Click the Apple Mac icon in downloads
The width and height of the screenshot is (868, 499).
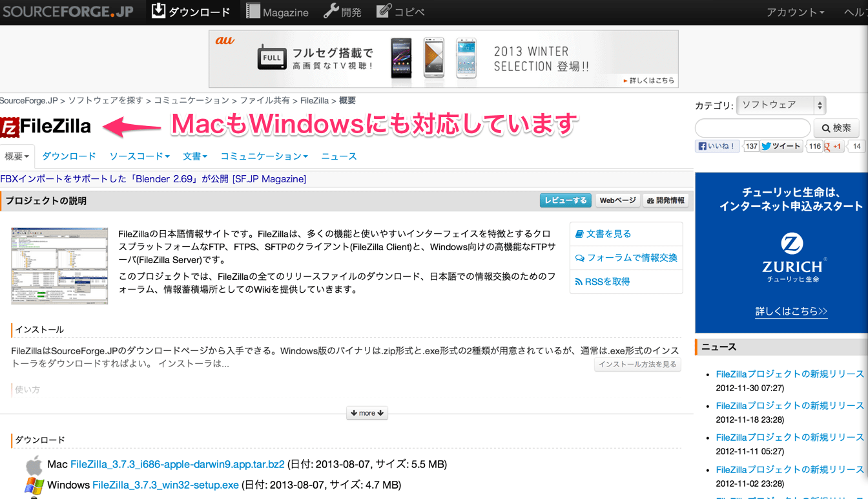[34, 465]
